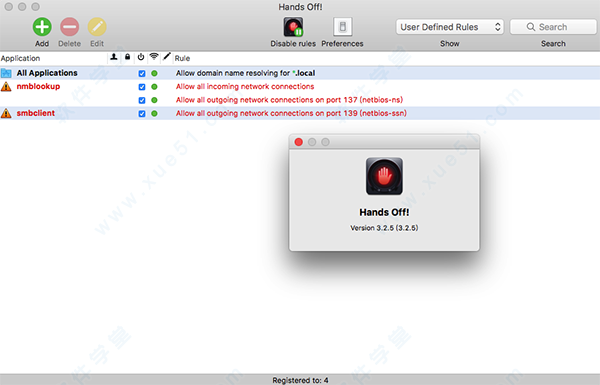Screen dimensions: 600x385
Task: Click the power column header icon
Action: pos(141,57)
